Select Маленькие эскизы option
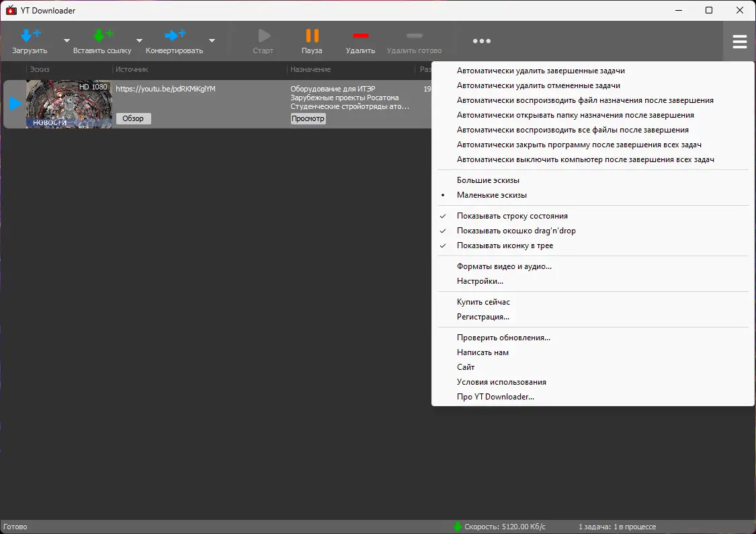 click(593, 195)
